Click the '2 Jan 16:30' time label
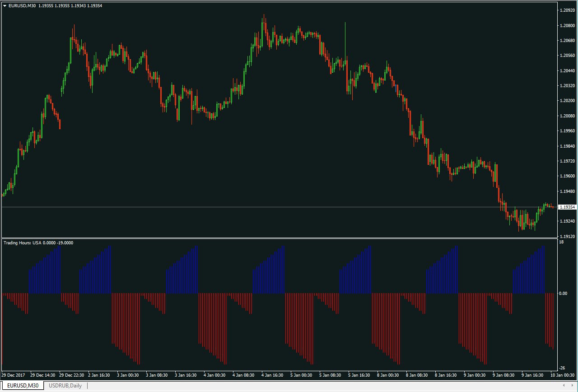Viewport: 578px width, 392px height. click(100, 375)
